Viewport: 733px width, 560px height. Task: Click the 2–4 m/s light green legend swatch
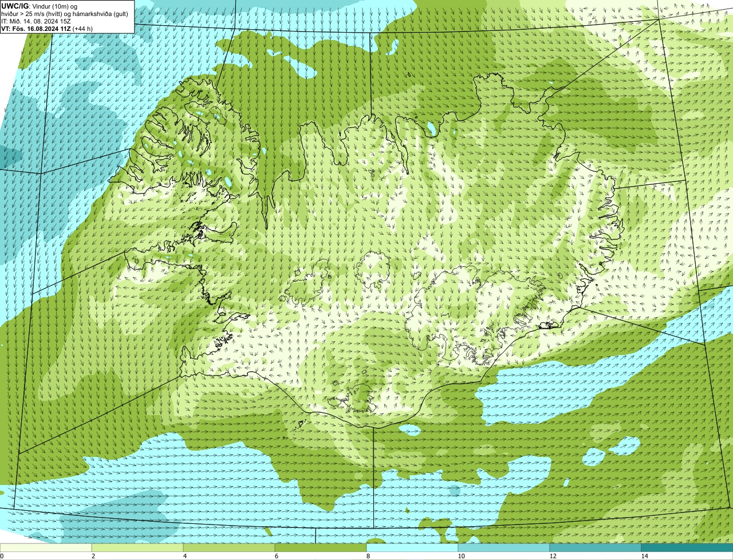(x=137, y=547)
